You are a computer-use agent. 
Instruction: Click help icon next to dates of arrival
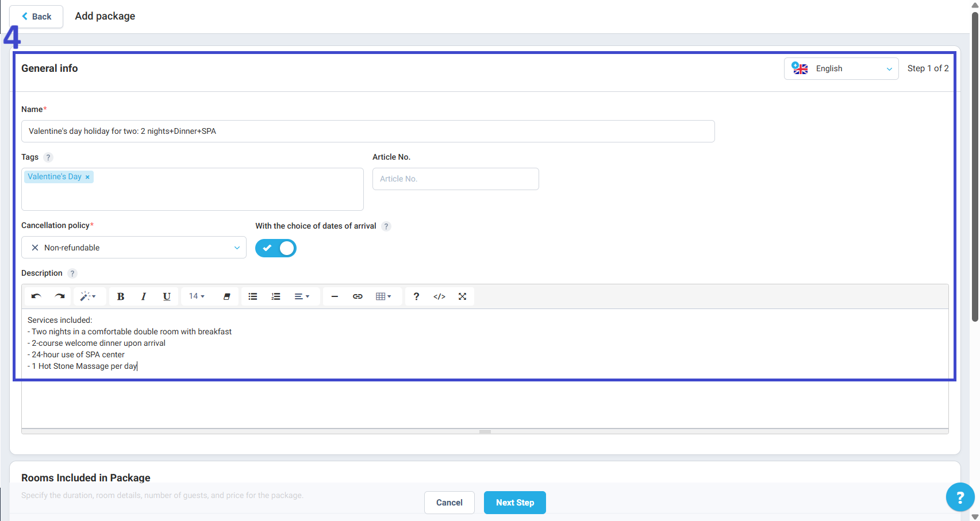386,226
